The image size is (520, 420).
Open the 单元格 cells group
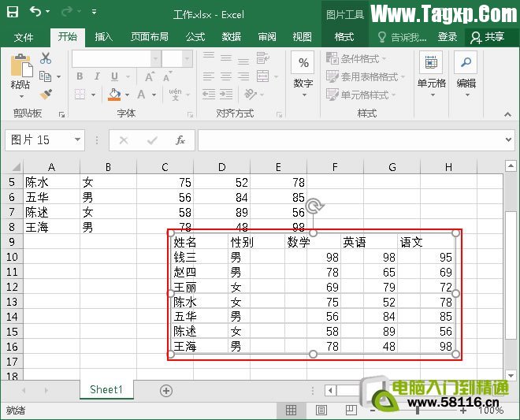431,75
